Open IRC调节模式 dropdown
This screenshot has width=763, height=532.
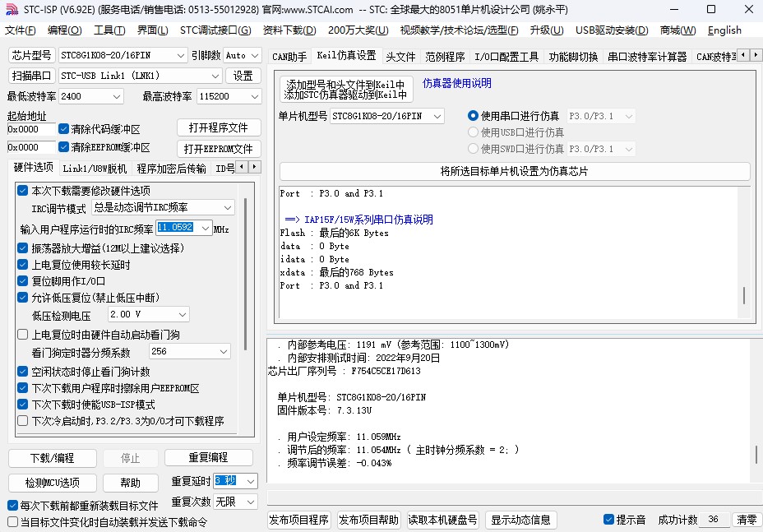coord(163,207)
